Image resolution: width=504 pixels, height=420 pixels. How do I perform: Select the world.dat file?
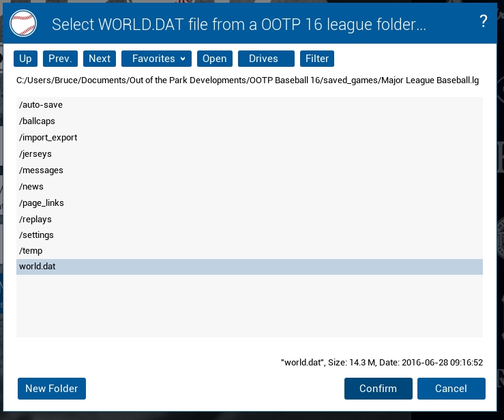(x=38, y=267)
